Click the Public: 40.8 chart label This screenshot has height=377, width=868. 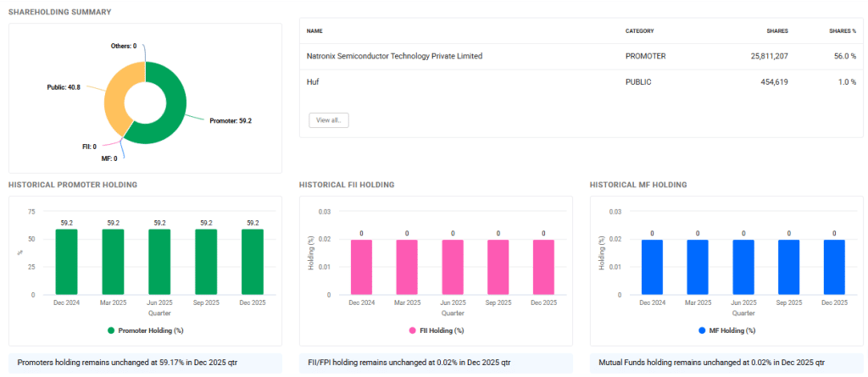click(64, 86)
